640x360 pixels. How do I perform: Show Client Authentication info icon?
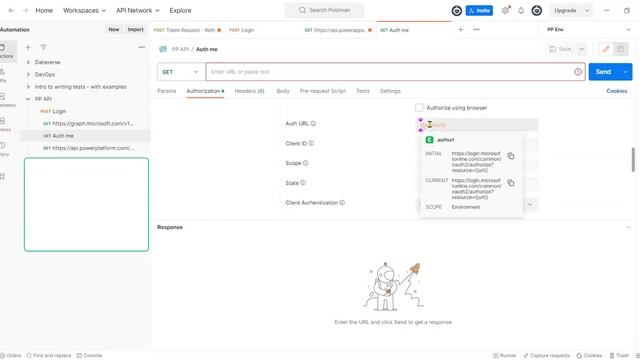pos(342,202)
